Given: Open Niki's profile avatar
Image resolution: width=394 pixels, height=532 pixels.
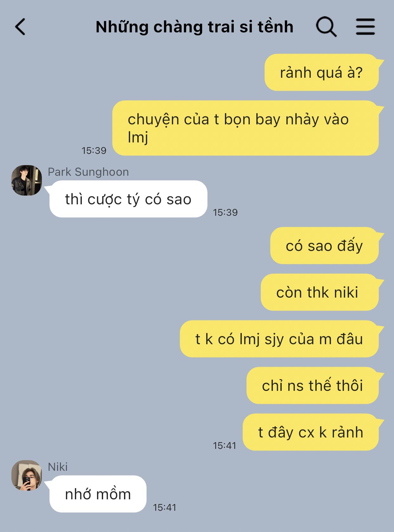Looking at the screenshot, I should (x=27, y=475).
